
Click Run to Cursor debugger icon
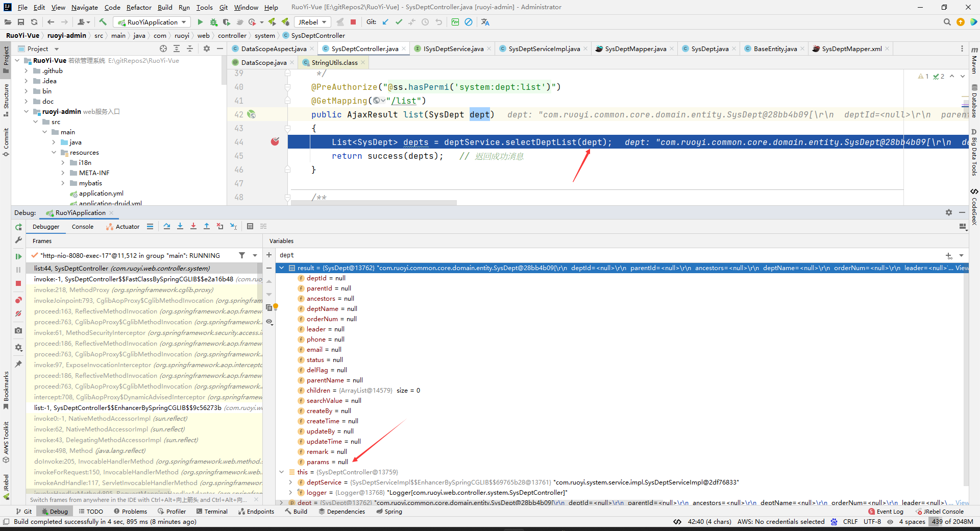pos(233,226)
